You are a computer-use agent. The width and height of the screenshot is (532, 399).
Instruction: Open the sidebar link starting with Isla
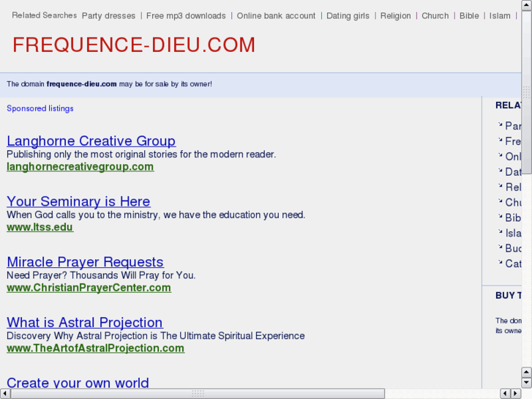coord(513,233)
